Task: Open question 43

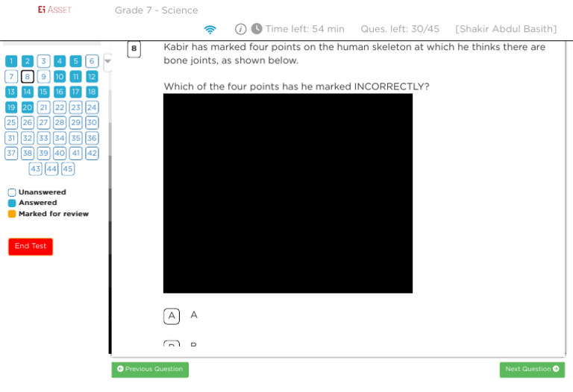Action: 36,168
